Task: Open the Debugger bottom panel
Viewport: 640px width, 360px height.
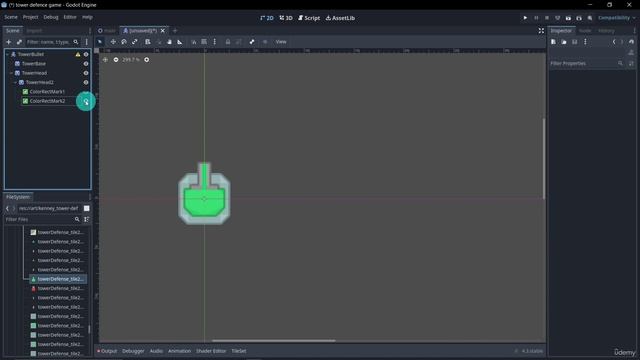Action: point(133,351)
